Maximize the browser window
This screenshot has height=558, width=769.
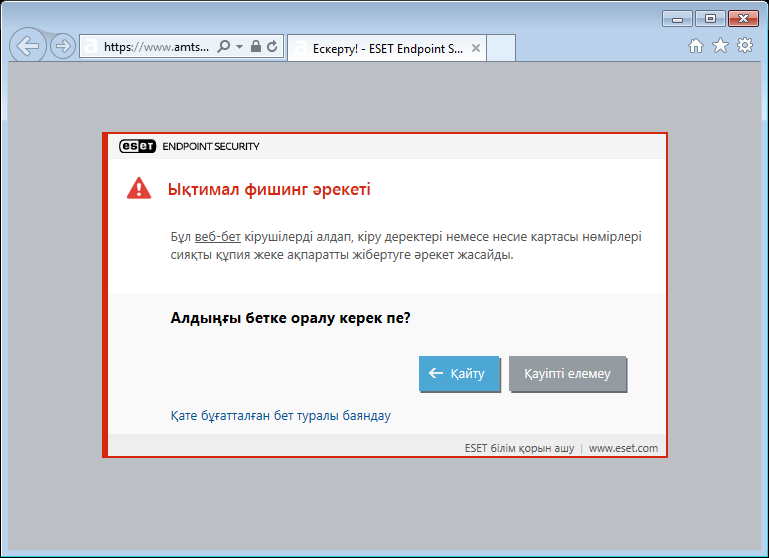tap(710, 19)
